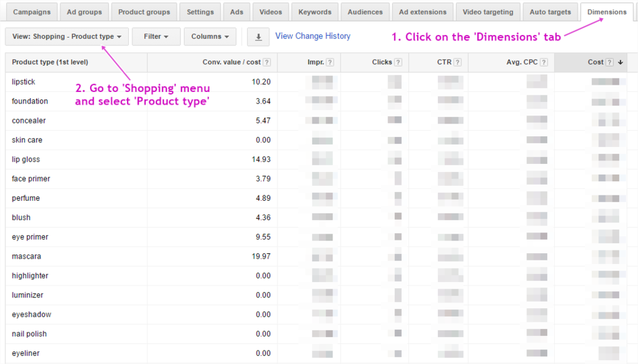638x364 pixels.
Task: Select the Ad extensions tab
Action: (422, 12)
